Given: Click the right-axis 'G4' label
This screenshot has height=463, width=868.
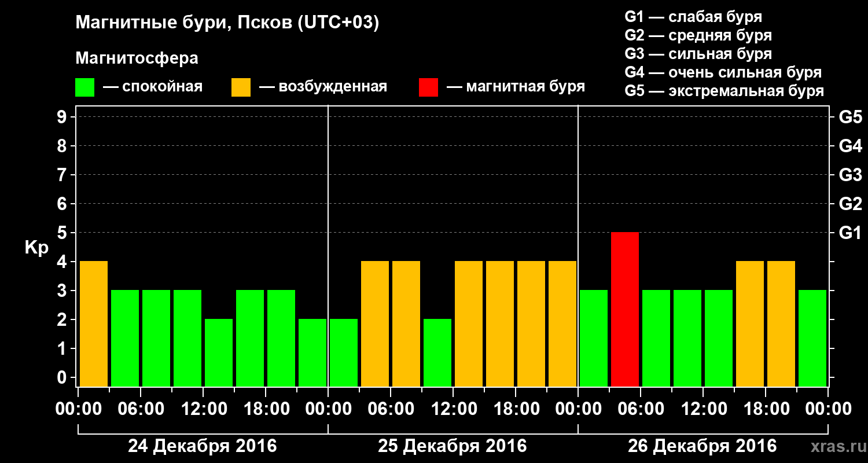Looking at the screenshot, I should (x=851, y=146).
